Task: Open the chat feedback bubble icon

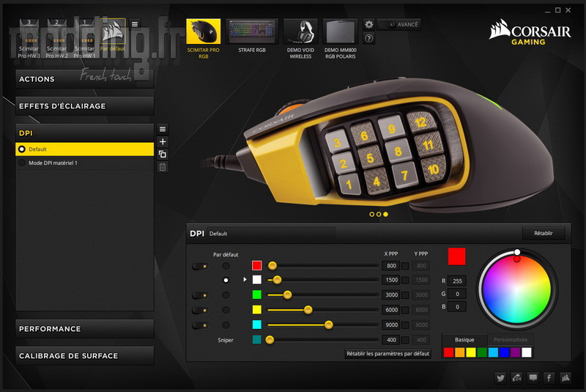Action: pos(533,378)
